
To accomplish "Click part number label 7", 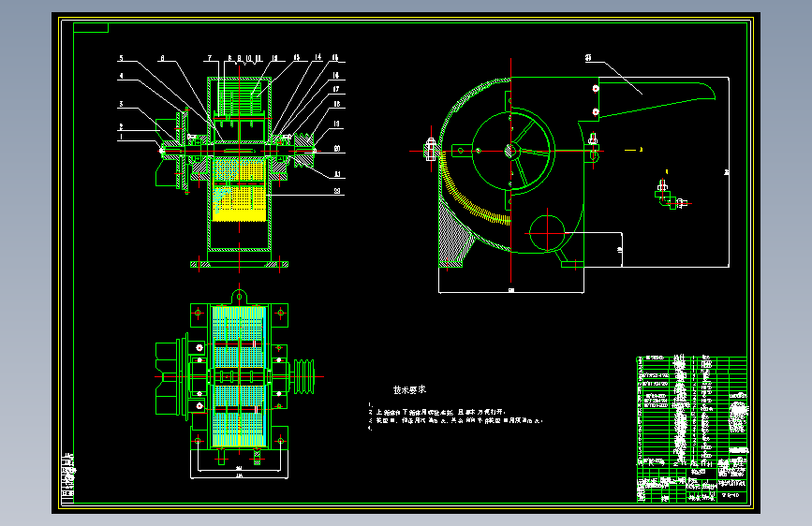I will tap(210, 58).
